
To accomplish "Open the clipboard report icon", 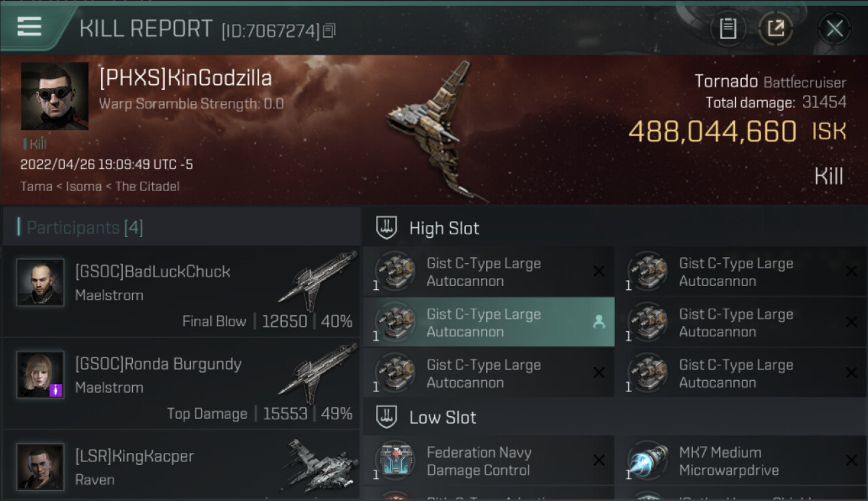I will 728,28.
